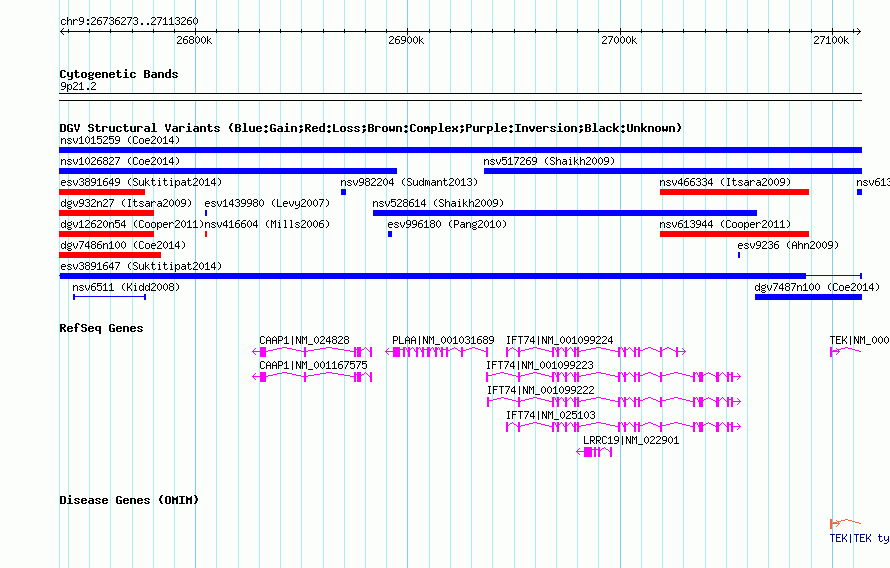Select the nsv6511 (Kidd2008) label
The image size is (890, 568).
(x=126, y=287)
